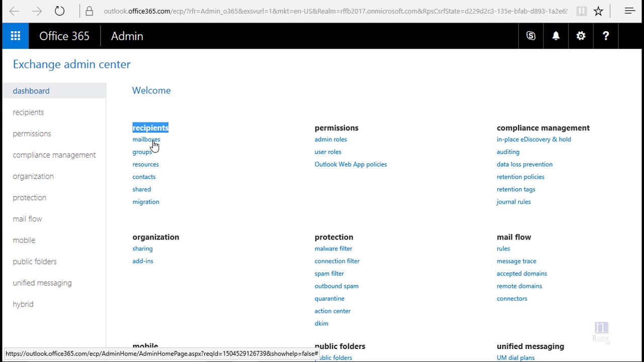Open compliance management in left navigation
This screenshot has height=362, width=644.
[54, 155]
